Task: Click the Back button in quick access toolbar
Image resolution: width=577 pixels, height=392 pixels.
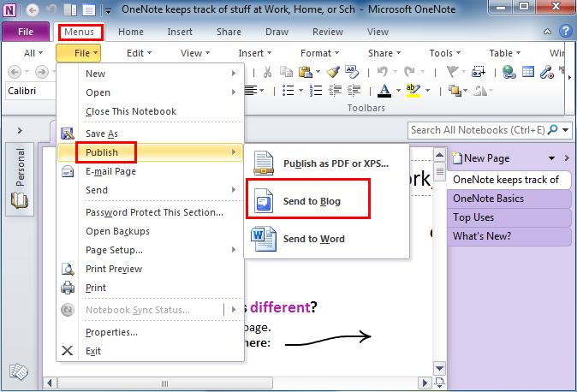Action: tap(33, 10)
